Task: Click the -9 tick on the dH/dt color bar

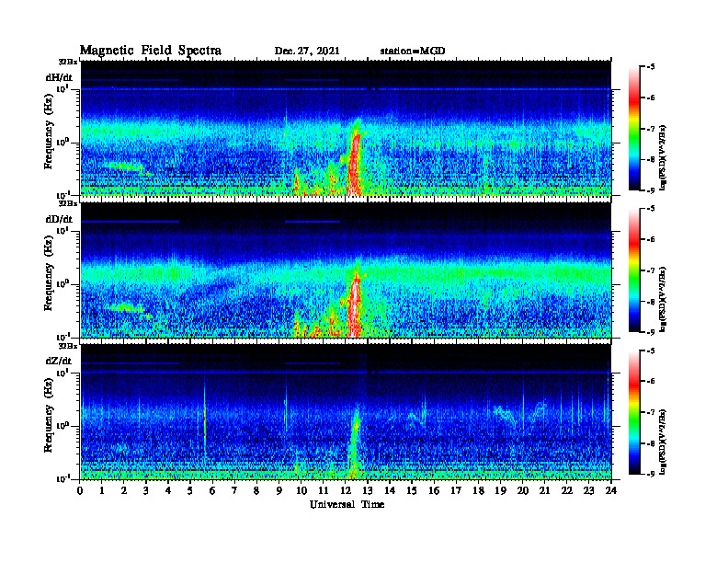Action: click(x=651, y=190)
